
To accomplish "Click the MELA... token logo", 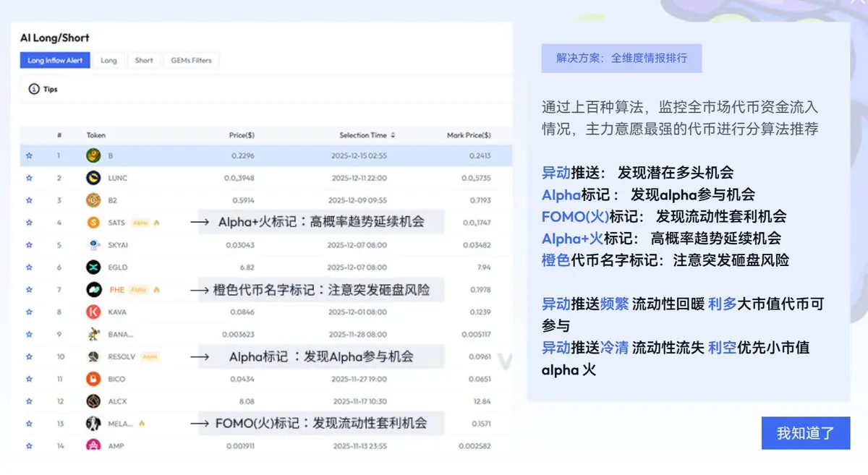I will coord(93,424).
